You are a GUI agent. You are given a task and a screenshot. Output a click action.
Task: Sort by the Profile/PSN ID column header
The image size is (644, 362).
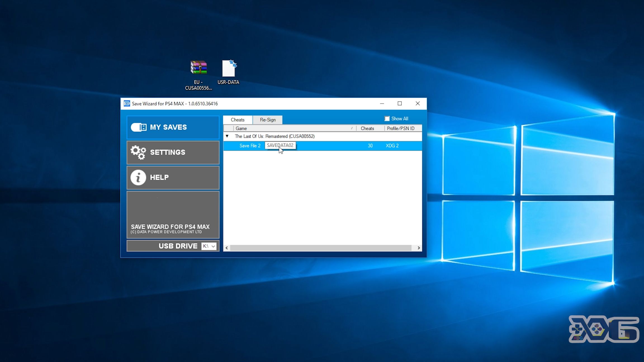pyautogui.click(x=403, y=128)
